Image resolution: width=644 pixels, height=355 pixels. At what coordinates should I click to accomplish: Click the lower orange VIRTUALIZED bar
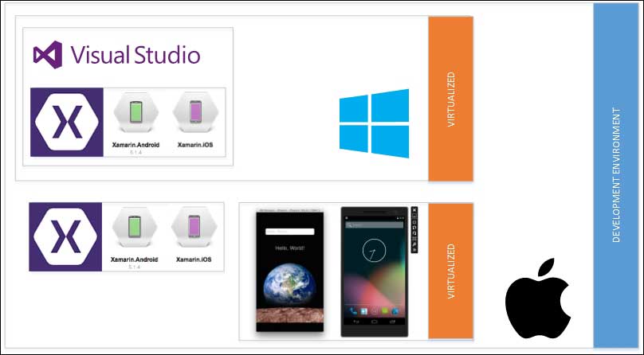(x=450, y=271)
